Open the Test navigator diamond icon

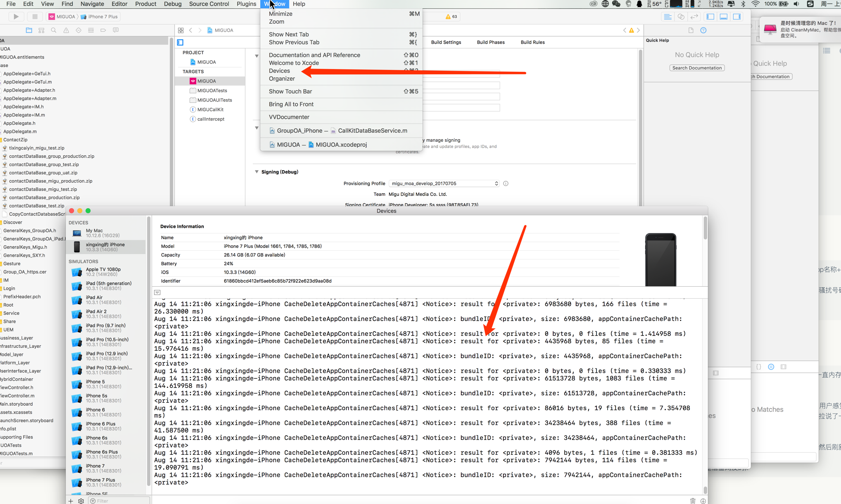click(78, 30)
